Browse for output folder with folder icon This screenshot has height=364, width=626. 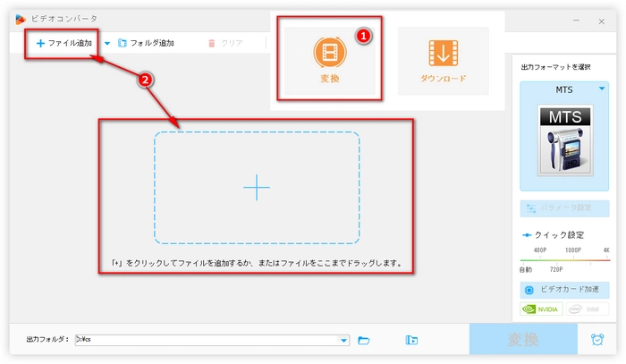364,340
